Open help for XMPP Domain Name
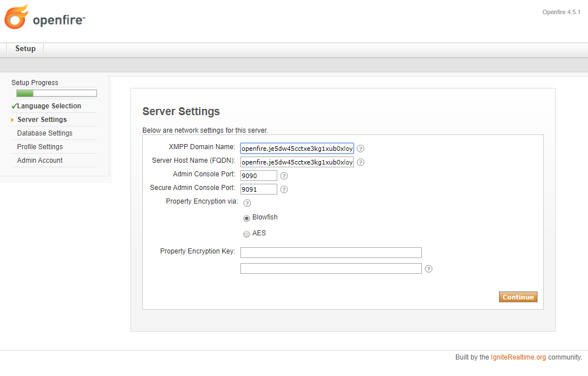 [361, 148]
